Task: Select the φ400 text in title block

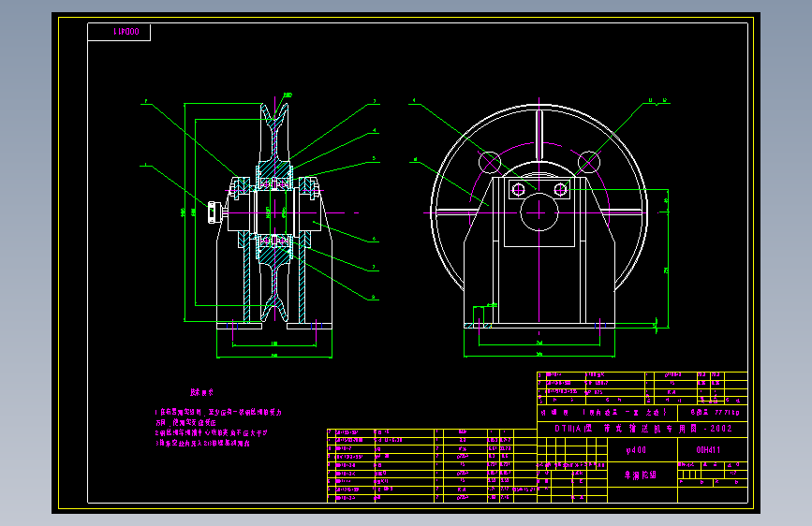Action: tap(636, 450)
